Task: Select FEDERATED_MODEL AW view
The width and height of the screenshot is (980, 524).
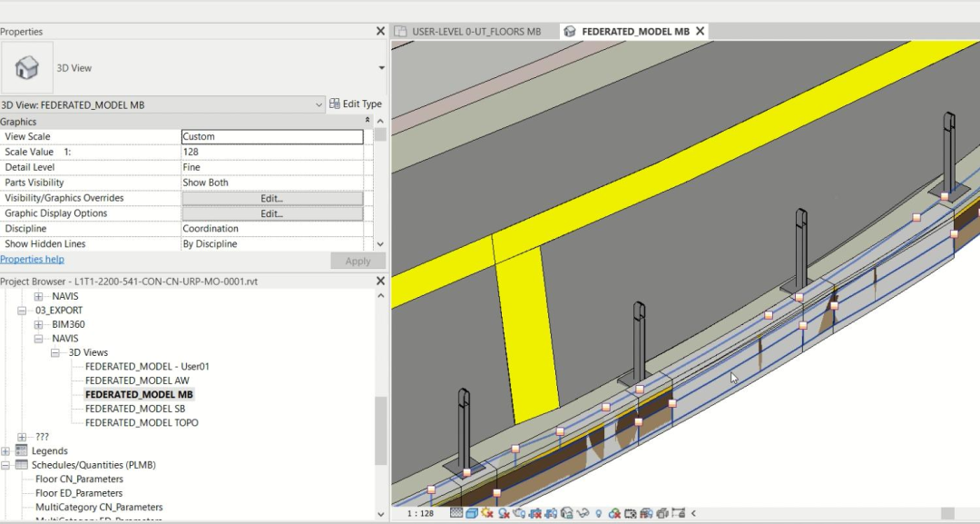Action: point(137,381)
